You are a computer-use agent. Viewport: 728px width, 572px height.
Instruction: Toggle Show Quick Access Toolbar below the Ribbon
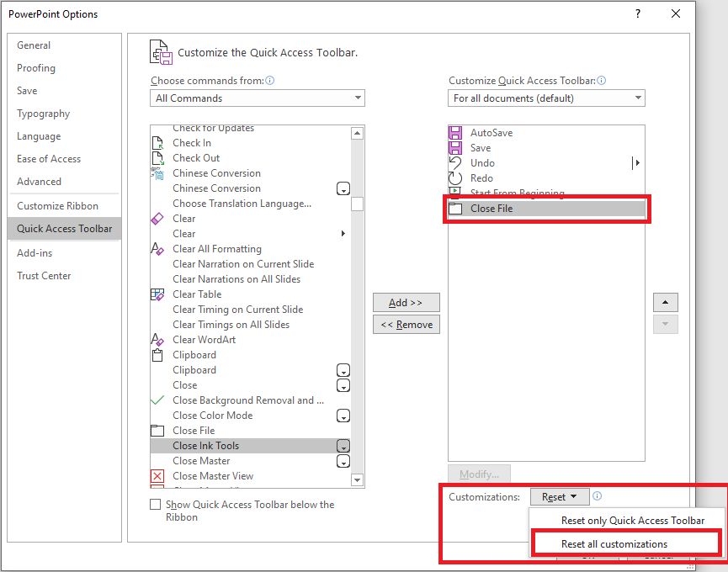point(156,504)
